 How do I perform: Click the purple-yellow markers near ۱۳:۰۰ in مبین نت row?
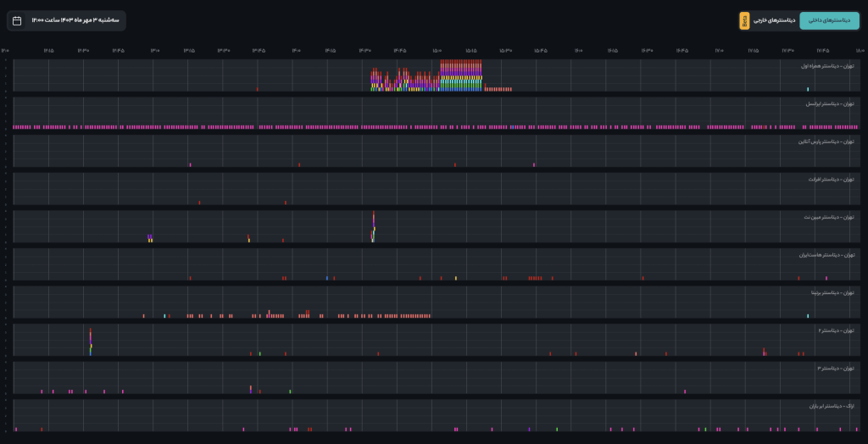tap(150, 239)
